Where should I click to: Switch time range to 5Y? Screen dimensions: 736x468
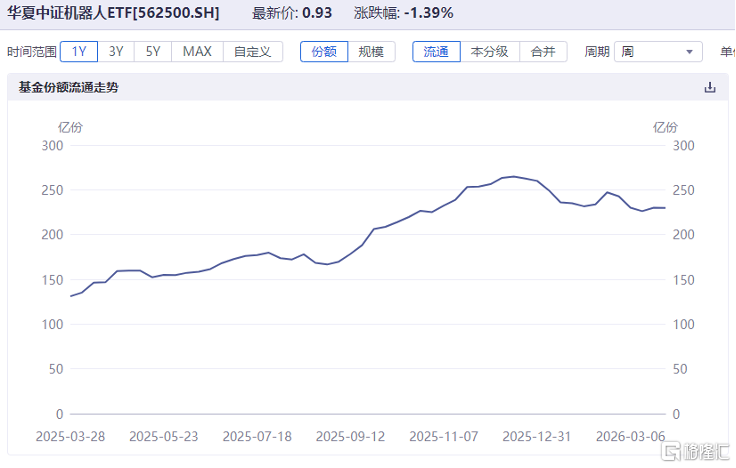(x=153, y=51)
